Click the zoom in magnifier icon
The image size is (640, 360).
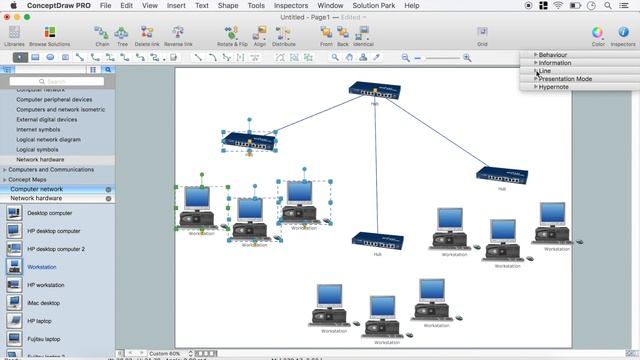point(467,58)
